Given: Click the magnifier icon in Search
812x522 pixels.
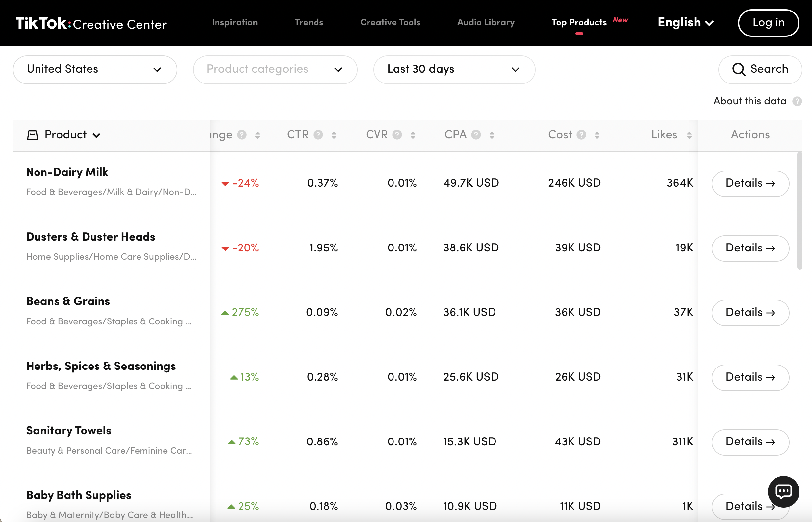Looking at the screenshot, I should tap(738, 69).
